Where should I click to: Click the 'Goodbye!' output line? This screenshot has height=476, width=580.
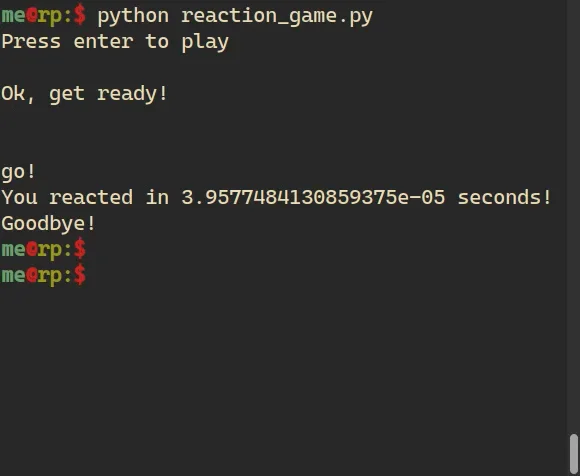(x=48, y=224)
